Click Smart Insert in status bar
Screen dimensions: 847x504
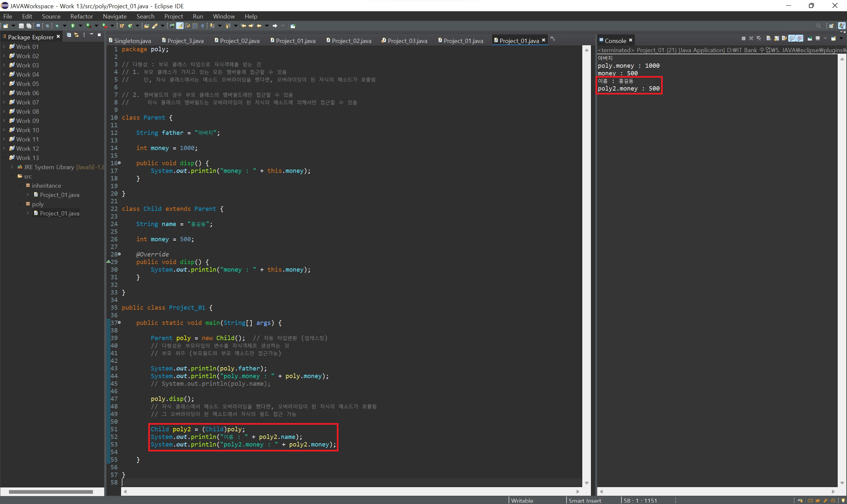point(585,500)
